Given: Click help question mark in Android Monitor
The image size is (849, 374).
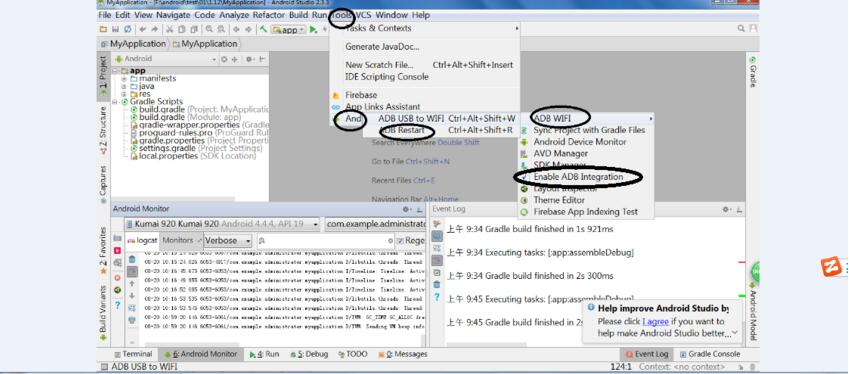Looking at the screenshot, I should click(117, 305).
